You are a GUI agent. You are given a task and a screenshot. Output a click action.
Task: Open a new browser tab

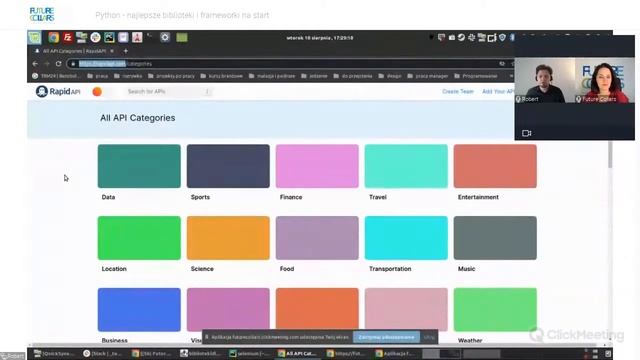point(126,51)
